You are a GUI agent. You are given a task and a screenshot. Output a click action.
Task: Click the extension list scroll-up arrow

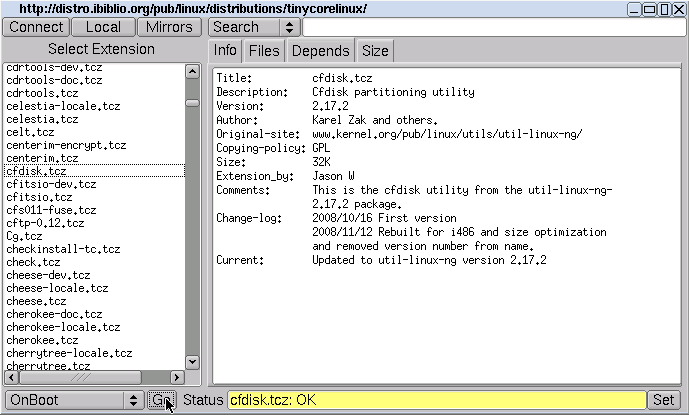193,71
